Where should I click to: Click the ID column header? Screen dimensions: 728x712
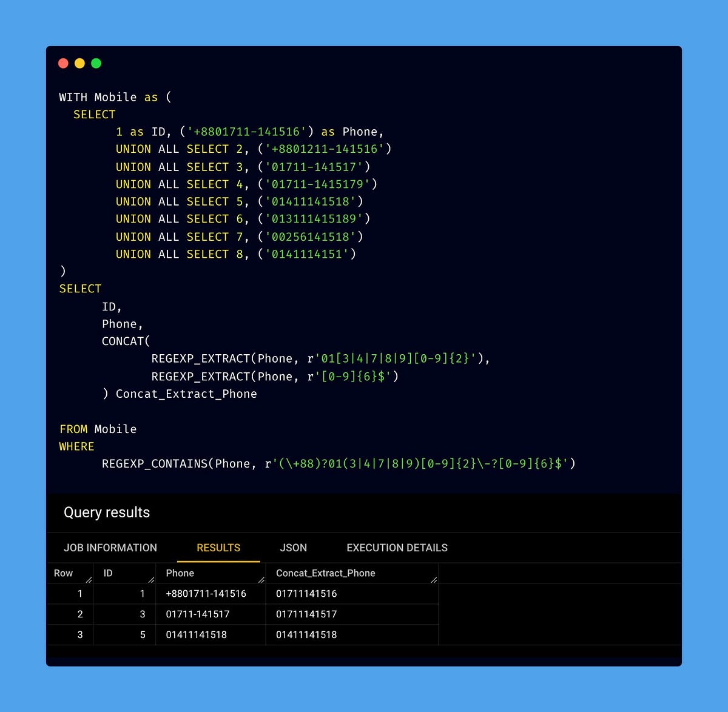(x=107, y=573)
